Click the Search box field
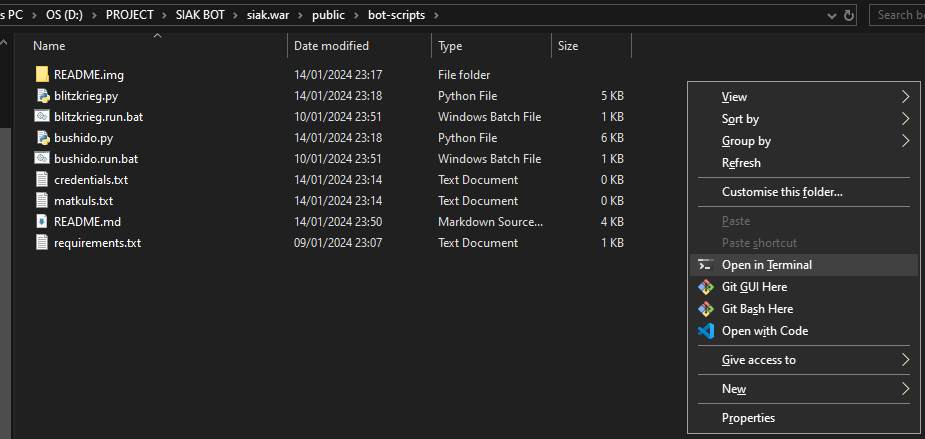Screen dimensions: 925x439 (897, 15)
